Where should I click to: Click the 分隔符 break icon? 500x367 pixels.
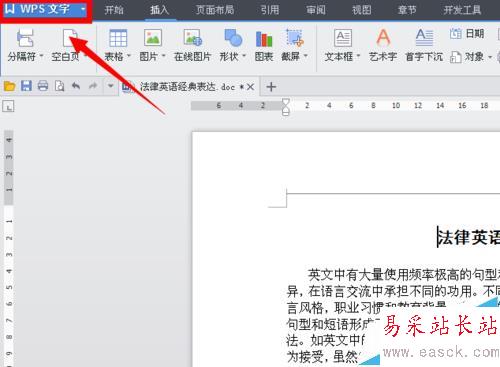[26, 37]
